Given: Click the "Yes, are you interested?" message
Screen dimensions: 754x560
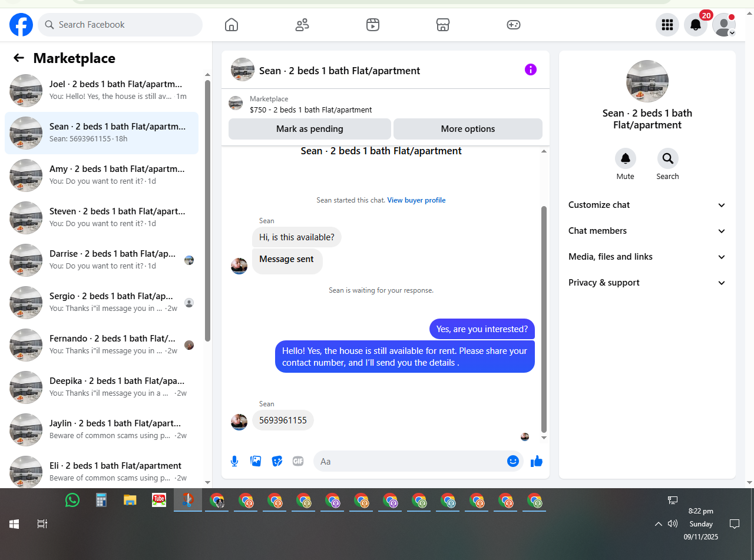Looking at the screenshot, I should point(482,329).
